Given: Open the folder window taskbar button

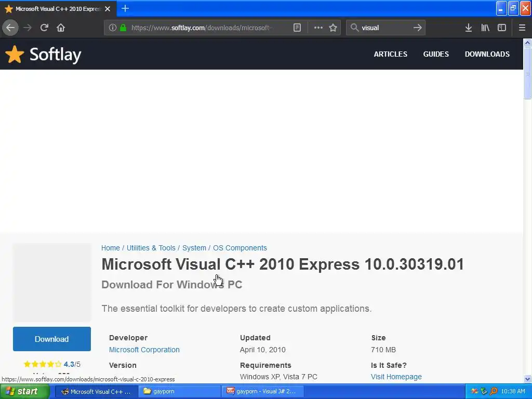Looking at the screenshot, I should [179, 392].
